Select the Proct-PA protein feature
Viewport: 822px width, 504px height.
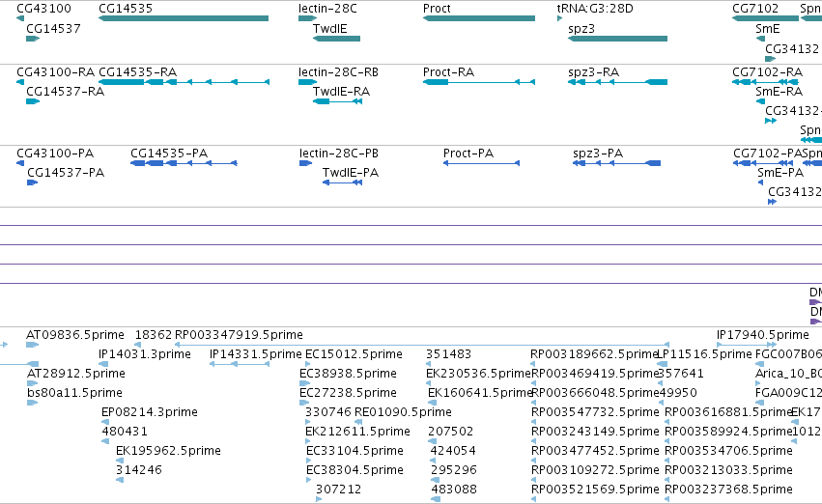click(481, 163)
